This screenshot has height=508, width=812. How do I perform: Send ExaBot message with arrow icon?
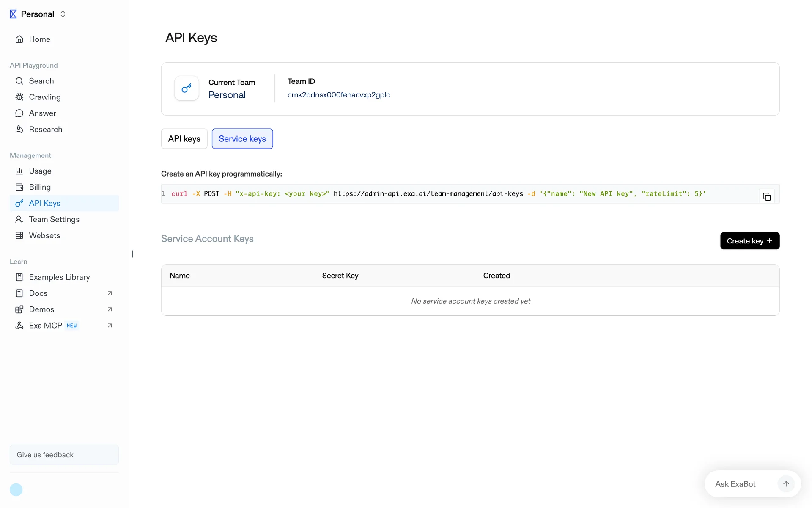786,484
